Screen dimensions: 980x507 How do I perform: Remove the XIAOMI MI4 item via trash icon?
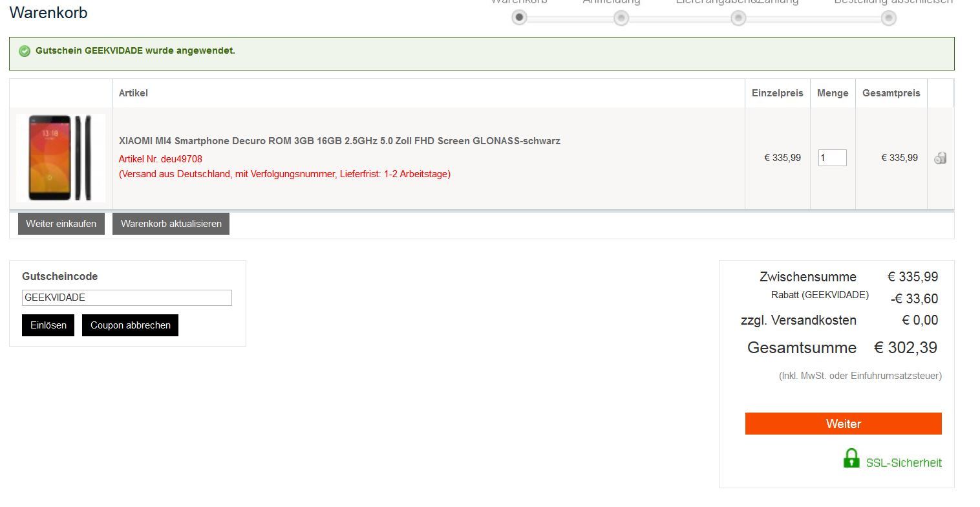point(941,158)
